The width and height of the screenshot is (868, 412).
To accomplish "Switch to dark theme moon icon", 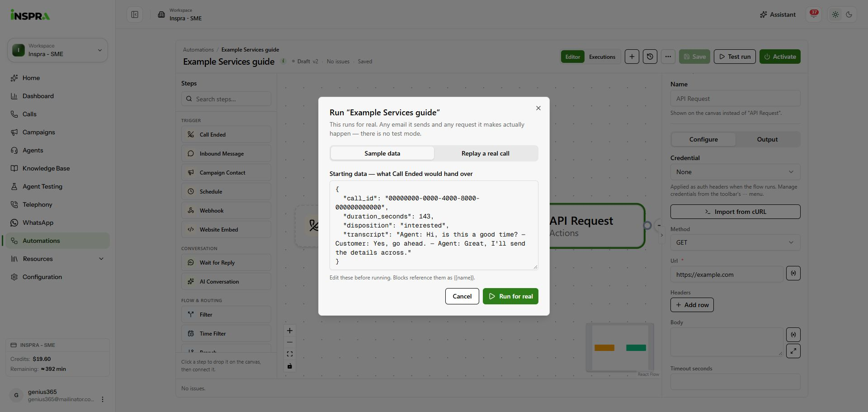I will coord(849,14).
